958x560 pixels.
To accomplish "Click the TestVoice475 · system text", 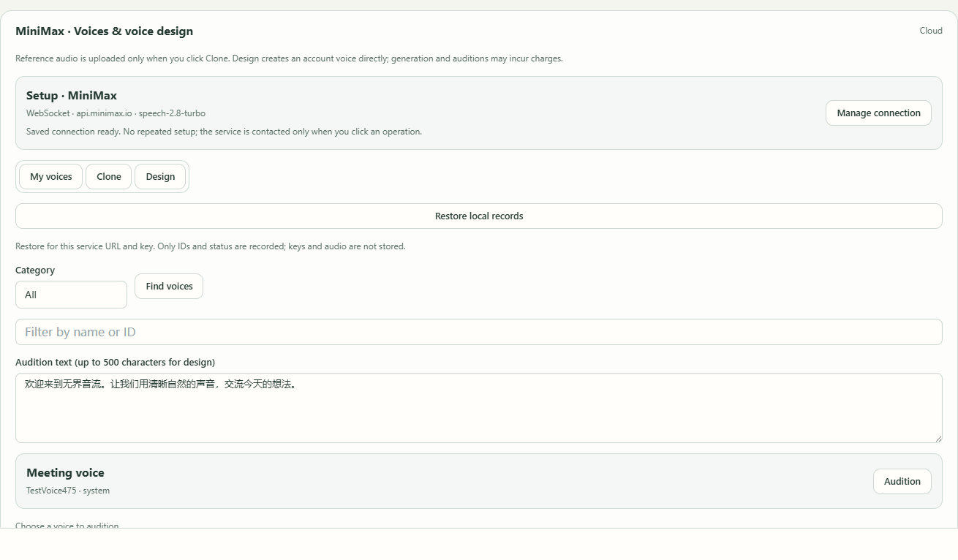I will coord(68,491).
